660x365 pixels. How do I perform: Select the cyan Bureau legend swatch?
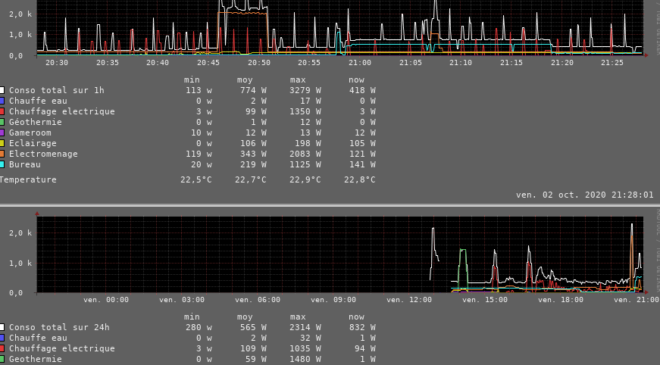click(2, 165)
